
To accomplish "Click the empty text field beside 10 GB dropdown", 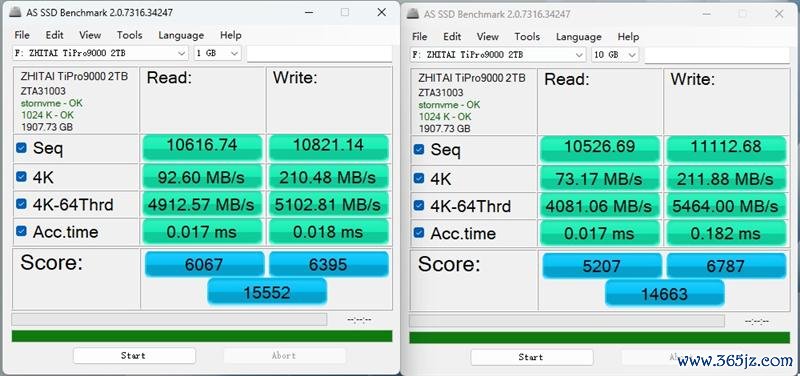I will (x=717, y=55).
